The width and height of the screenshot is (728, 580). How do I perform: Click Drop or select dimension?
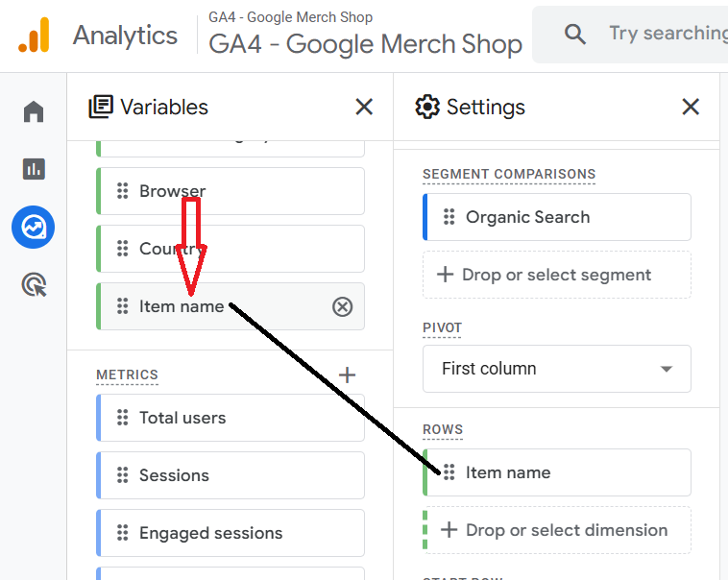coord(557,530)
